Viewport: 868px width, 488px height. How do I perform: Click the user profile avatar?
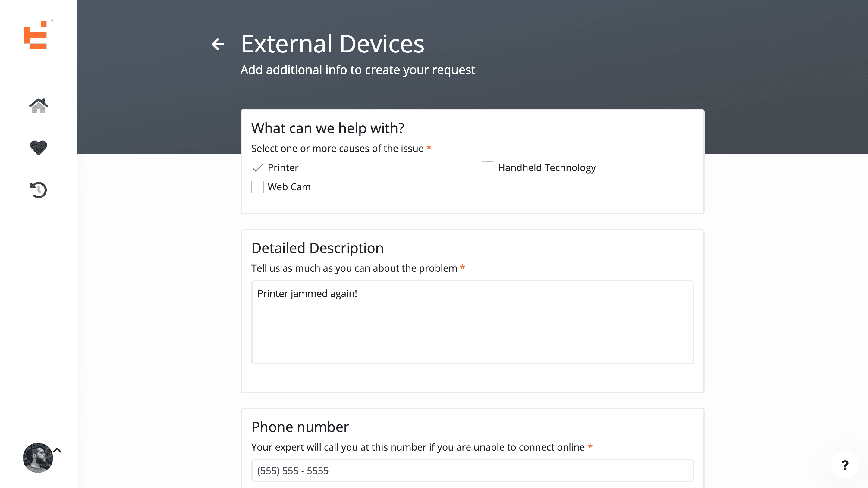point(38,457)
